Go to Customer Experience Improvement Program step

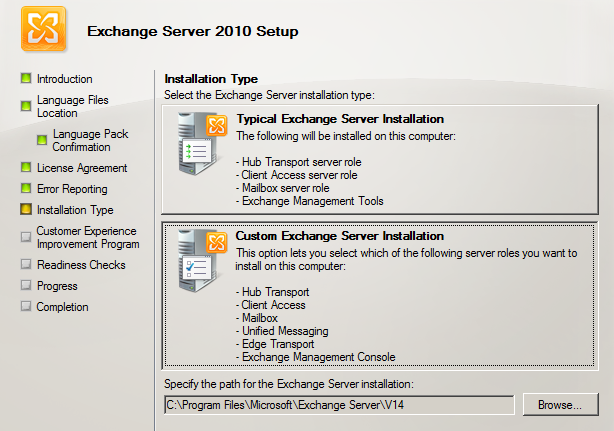[x=88, y=237]
